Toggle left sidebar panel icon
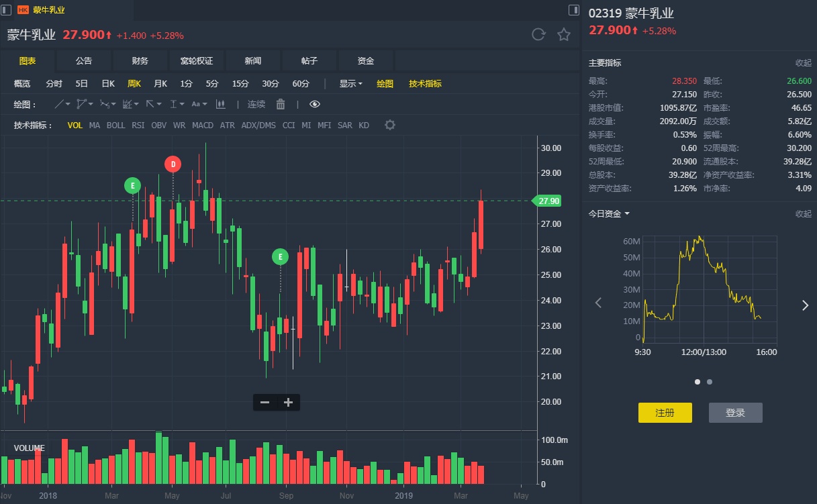 tap(7, 10)
